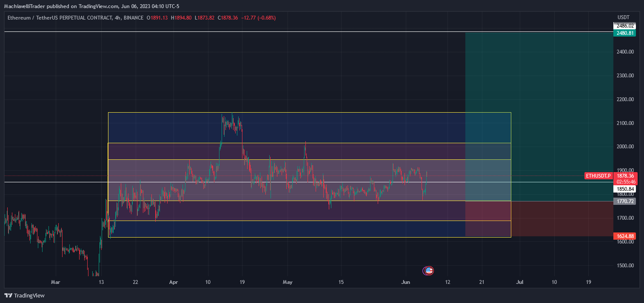Click the May date label on the time axis
Viewport: 644px width, 303px height.
pos(288,282)
